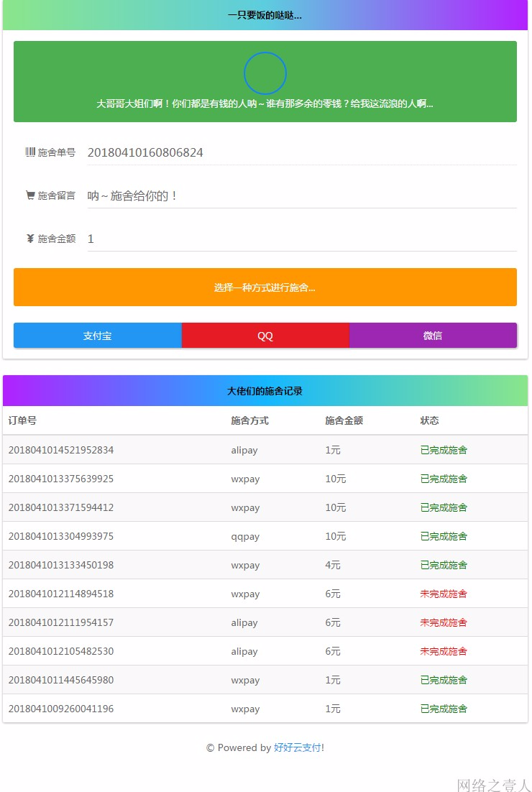Screen dimensions: 532x792
Task: Open the 好好云支付 footer link
Action: 297,747
